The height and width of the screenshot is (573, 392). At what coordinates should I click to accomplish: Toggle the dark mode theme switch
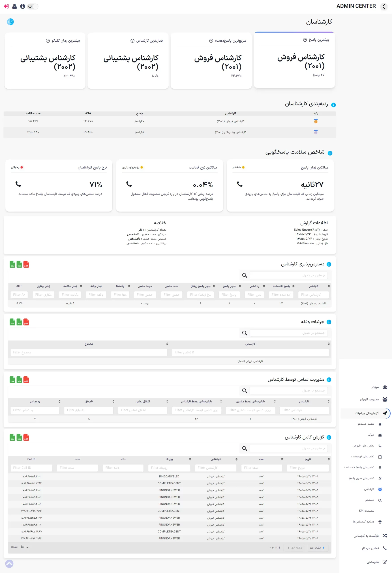point(33,6)
